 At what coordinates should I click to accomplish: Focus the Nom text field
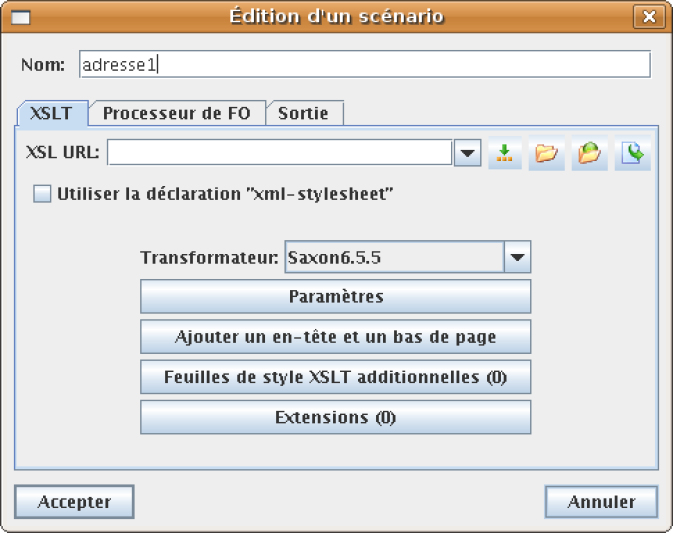(x=365, y=64)
